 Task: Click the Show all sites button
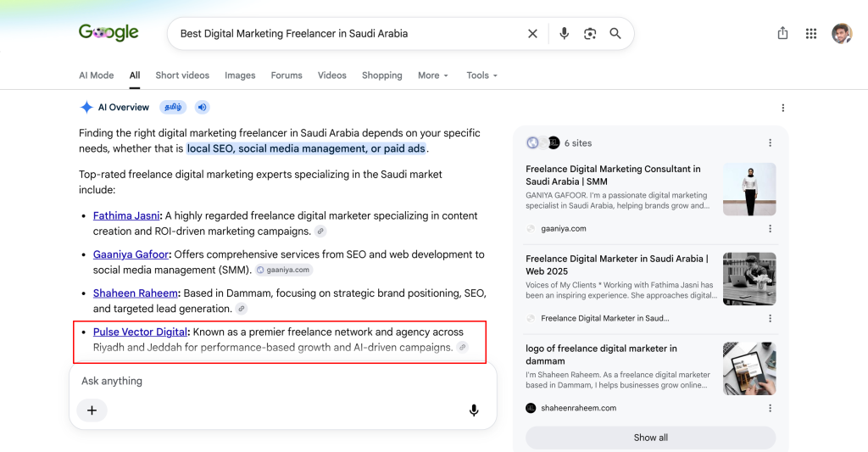650,438
